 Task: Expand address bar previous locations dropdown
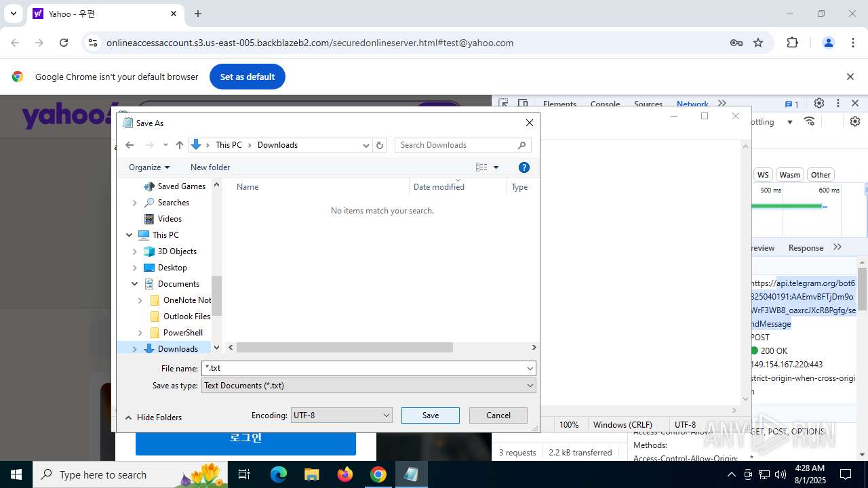click(366, 145)
